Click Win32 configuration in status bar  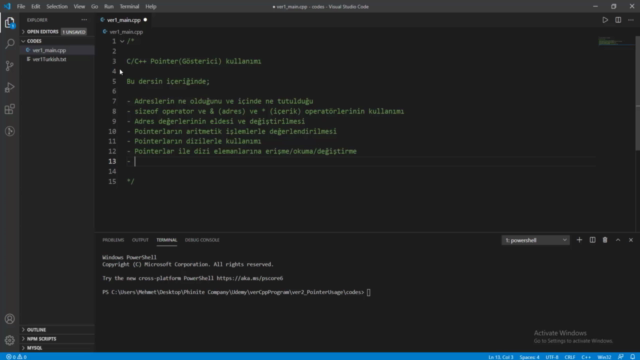[x=604, y=357]
